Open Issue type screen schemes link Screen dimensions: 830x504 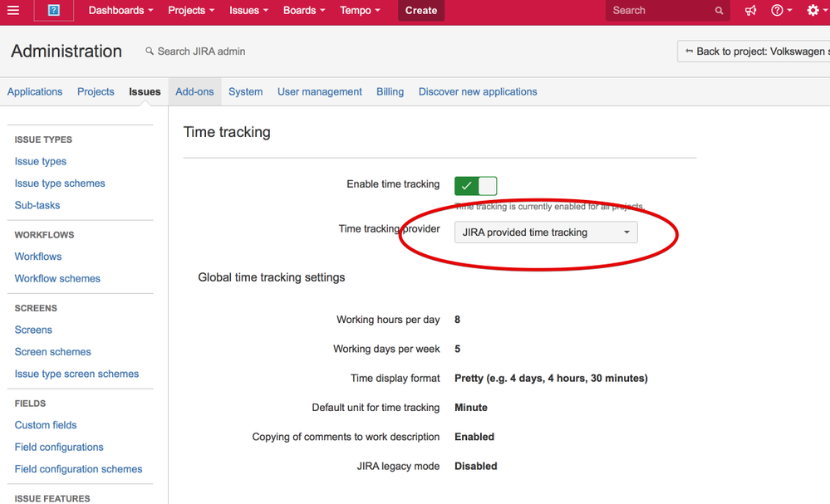[76, 374]
